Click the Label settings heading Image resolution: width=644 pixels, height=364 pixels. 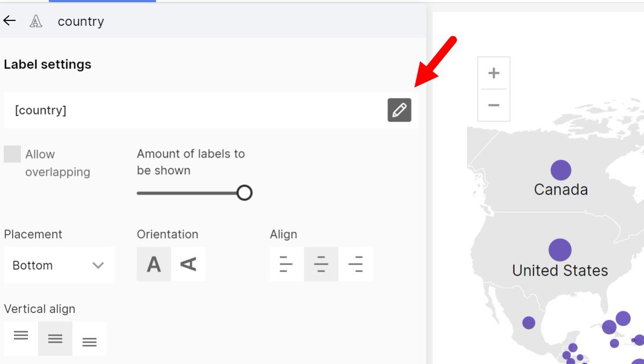pyautogui.click(x=47, y=64)
